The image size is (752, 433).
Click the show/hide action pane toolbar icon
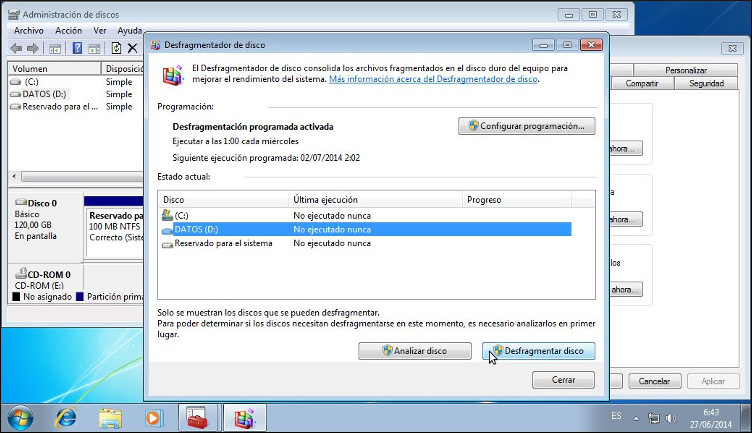[94, 48]
